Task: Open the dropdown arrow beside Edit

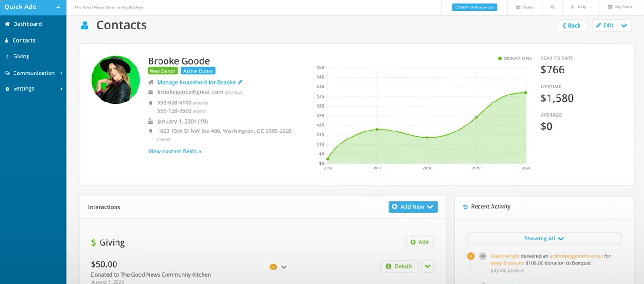Action: 624,26
